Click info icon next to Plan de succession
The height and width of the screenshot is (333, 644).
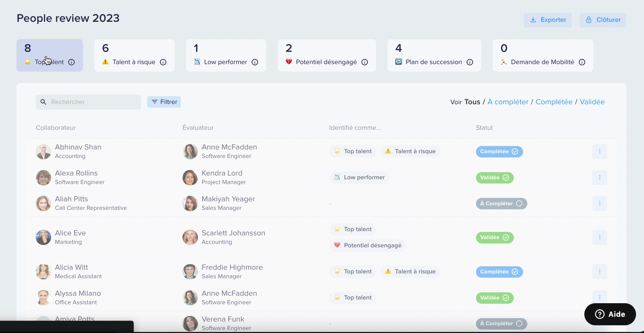(470, 62)
